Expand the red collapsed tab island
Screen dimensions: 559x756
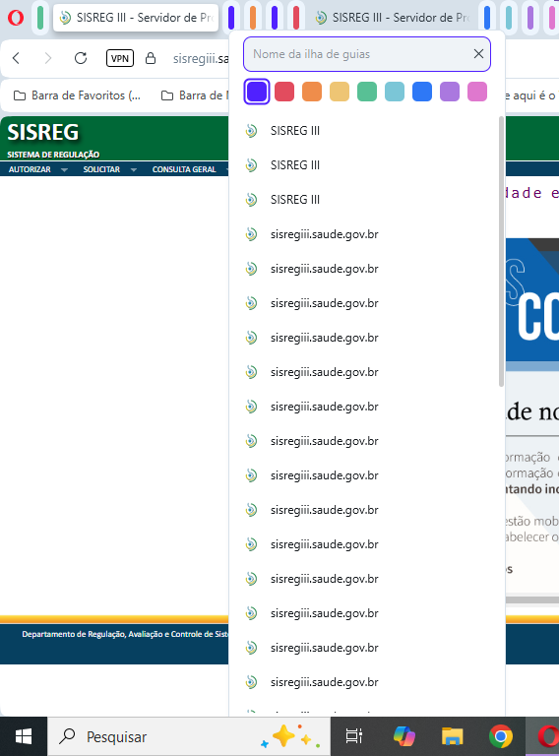(296, 18)
